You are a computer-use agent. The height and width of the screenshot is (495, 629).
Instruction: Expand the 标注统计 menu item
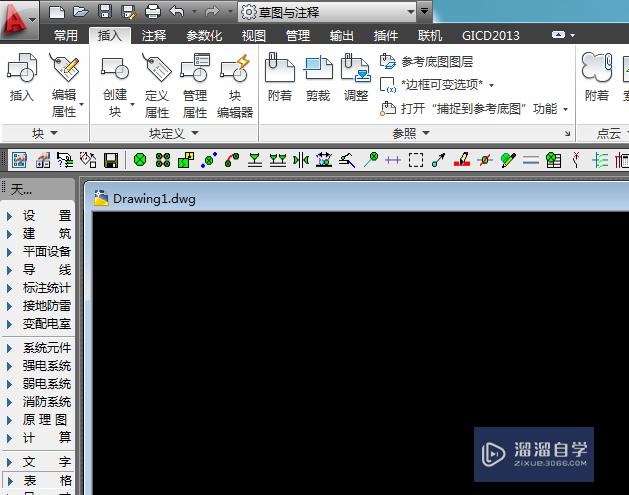(x=39, y=288)
